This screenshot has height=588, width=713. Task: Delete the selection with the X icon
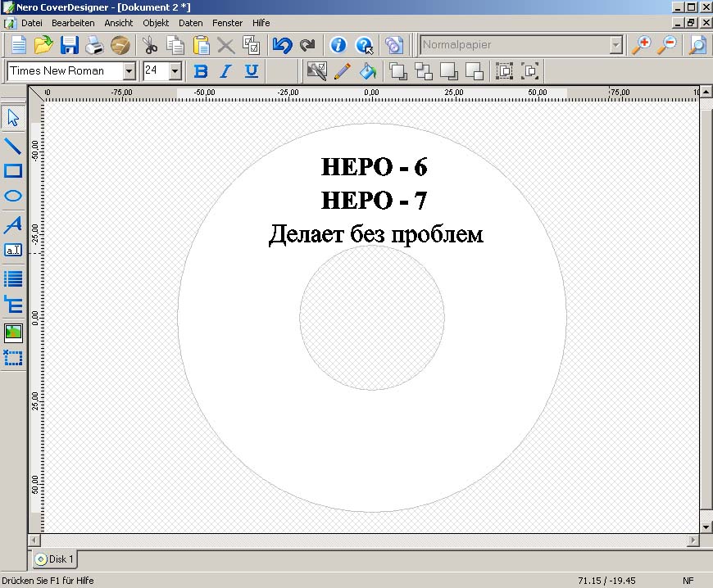225,45
